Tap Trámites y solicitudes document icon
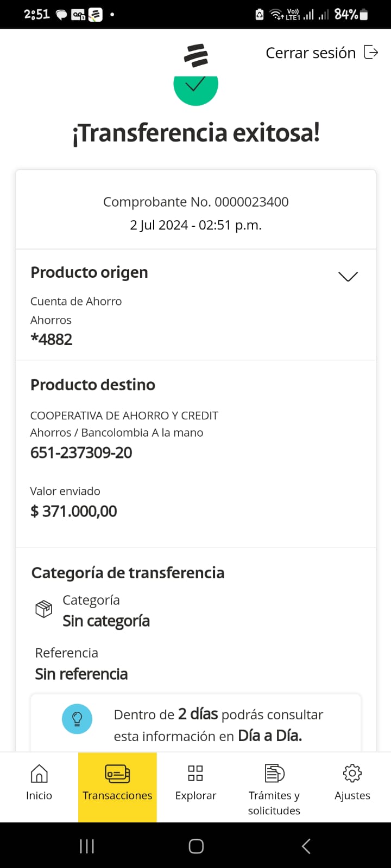The width and height of the screenshot is (391, 868). point(274,773)
